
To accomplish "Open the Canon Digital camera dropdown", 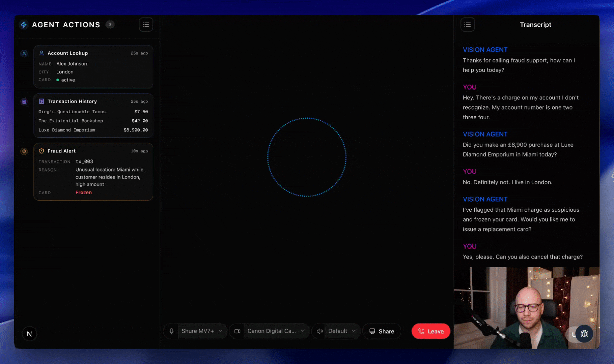I will [x=276, y=331].
